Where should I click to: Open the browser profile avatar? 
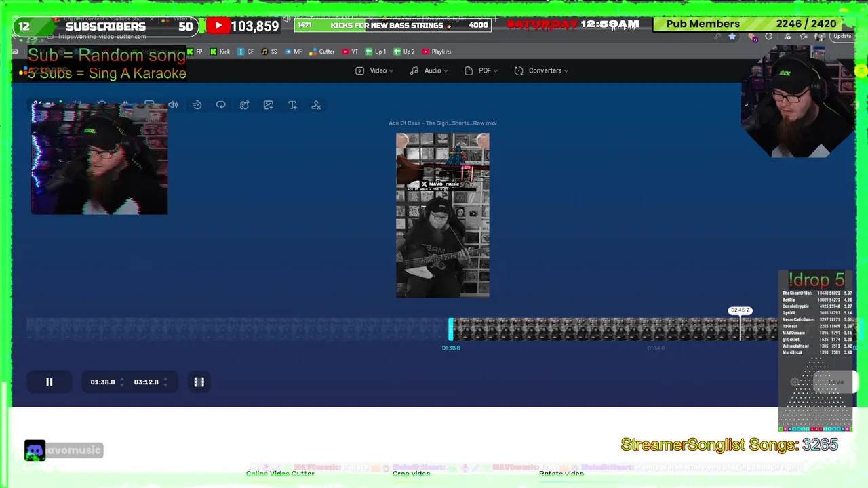tap(820, 37)
